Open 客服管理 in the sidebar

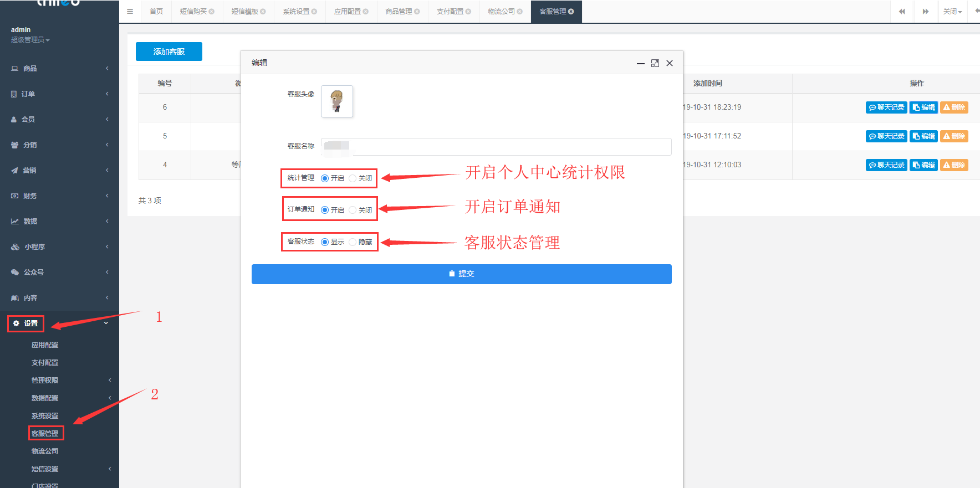pos(45,433)
